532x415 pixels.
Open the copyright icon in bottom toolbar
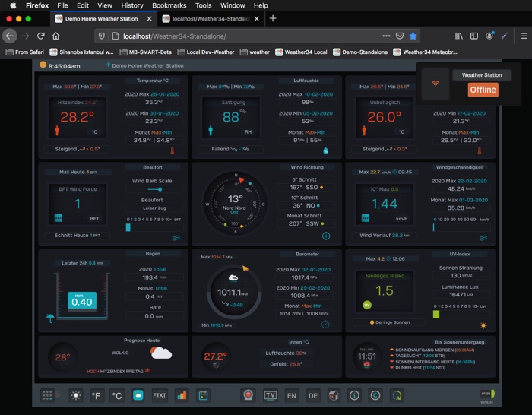[x=375, y=395]
